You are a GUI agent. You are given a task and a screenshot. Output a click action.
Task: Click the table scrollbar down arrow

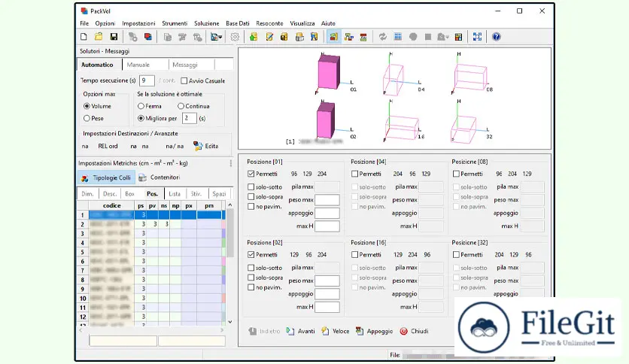tap(230, 321)
